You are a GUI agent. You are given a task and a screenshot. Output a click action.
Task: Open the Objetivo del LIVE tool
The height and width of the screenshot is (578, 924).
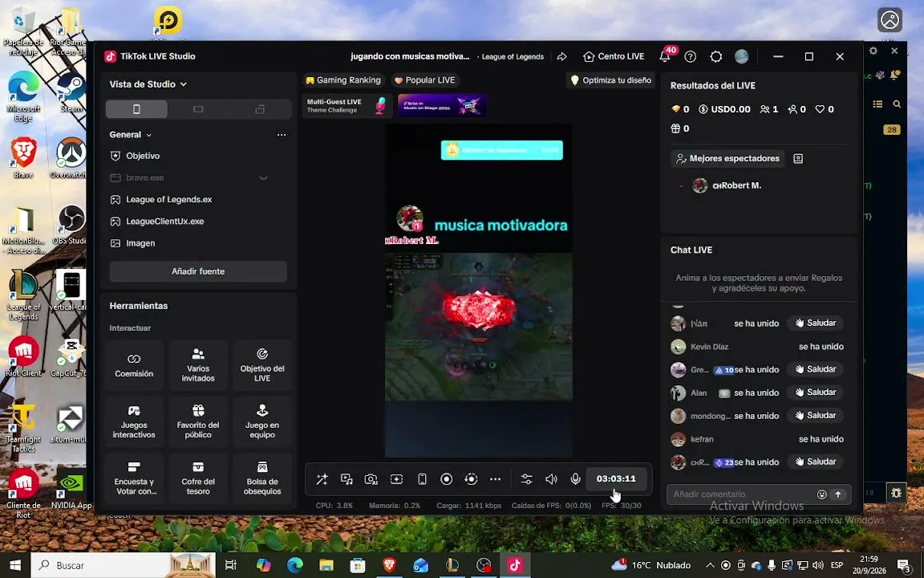pyautogui.click(x=262, y=365)
